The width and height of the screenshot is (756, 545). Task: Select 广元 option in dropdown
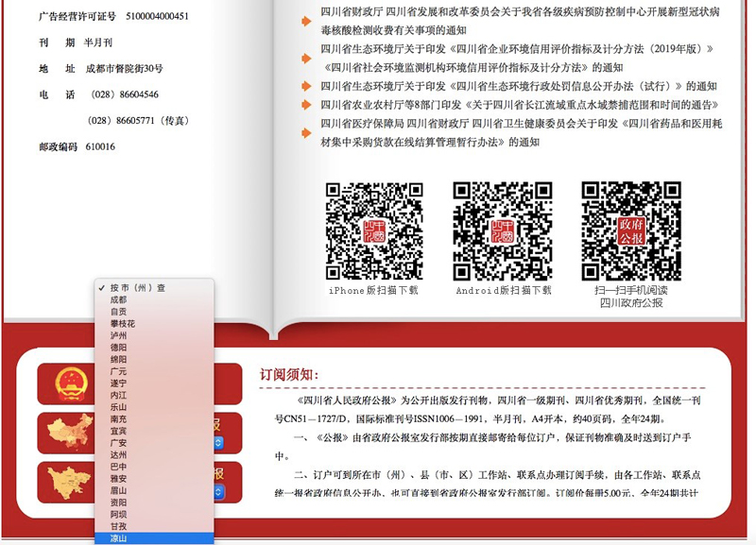154,371
